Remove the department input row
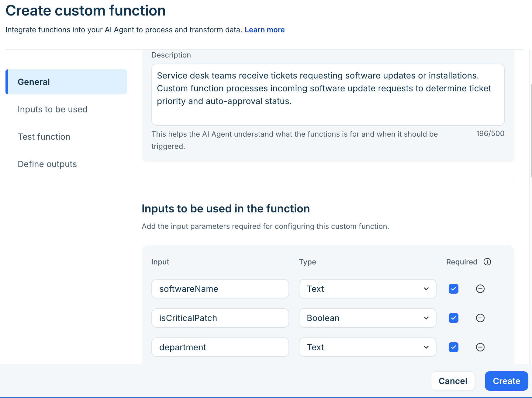 click(x=480, y=347)
